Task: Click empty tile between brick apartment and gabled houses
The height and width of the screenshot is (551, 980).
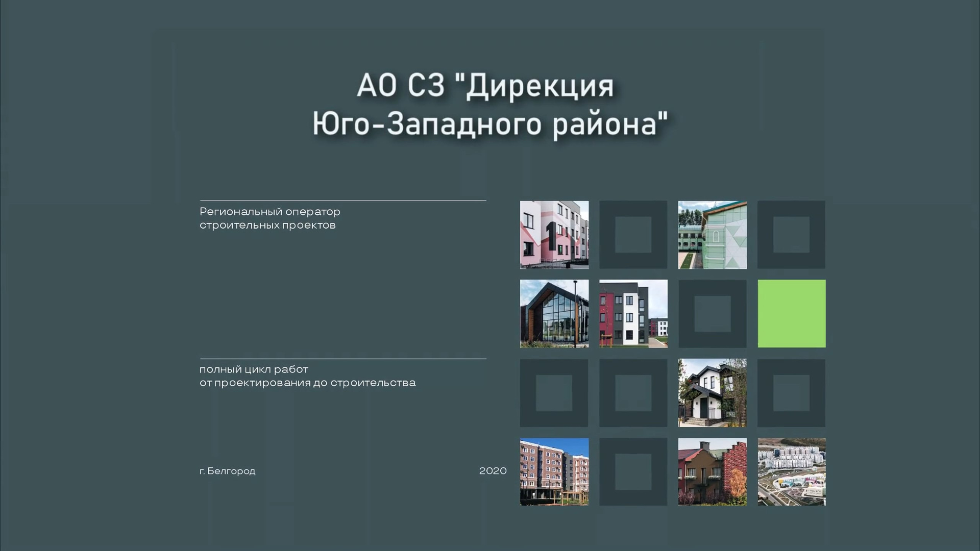Action: (633, 472)
